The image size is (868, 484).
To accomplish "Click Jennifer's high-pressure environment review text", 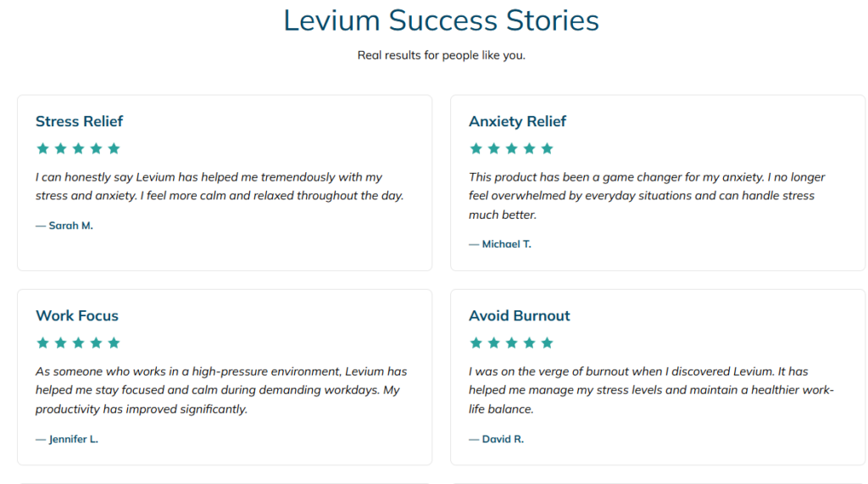I will point(221,390).
